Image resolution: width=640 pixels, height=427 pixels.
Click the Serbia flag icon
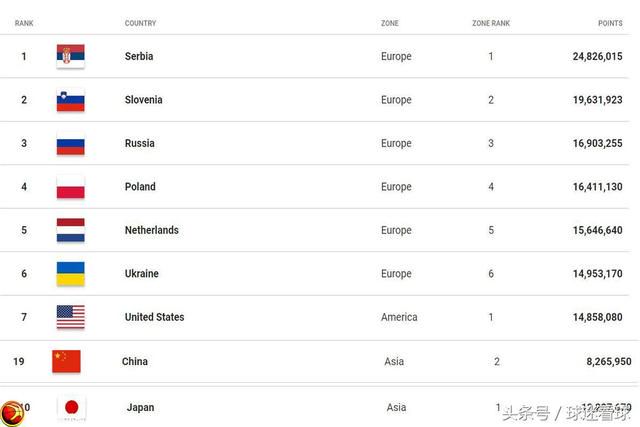pos(71,56)
